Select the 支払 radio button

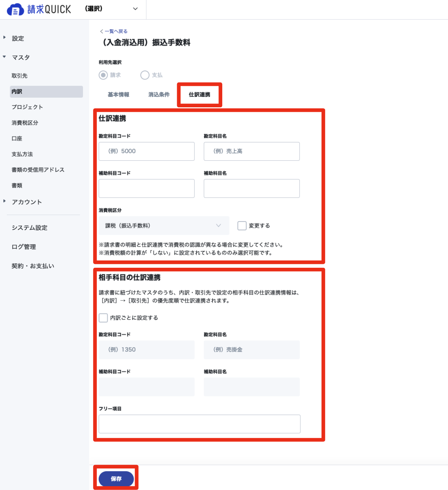click(x=145, y=75)
